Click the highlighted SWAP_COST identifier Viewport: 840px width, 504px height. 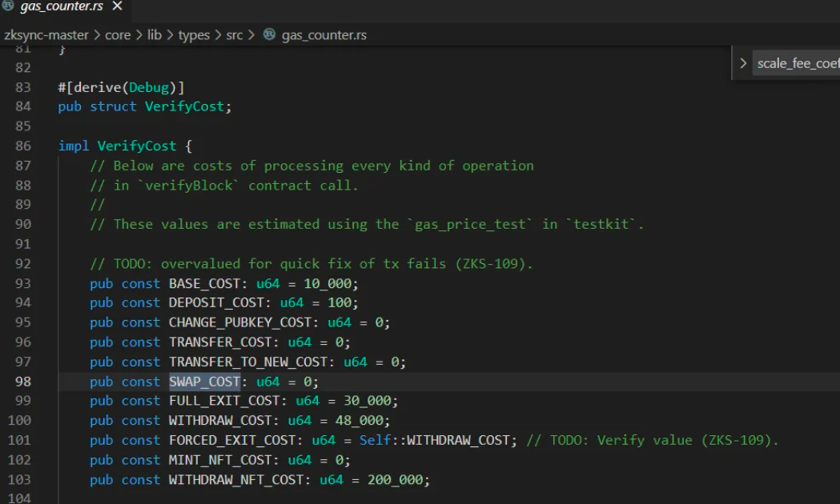point(204,382)
